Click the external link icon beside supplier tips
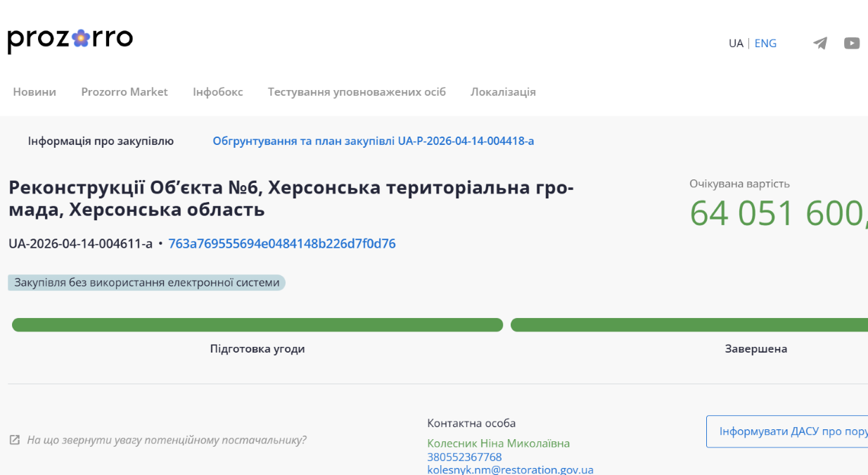Viewport: 868px width, 475px height. coord(14,440)
